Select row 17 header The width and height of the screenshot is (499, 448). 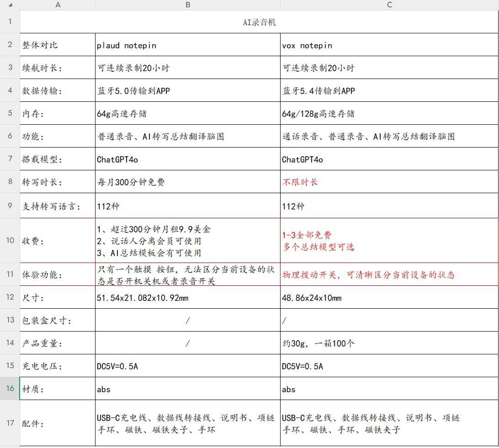pyautogui.click(x=10, y=423)
